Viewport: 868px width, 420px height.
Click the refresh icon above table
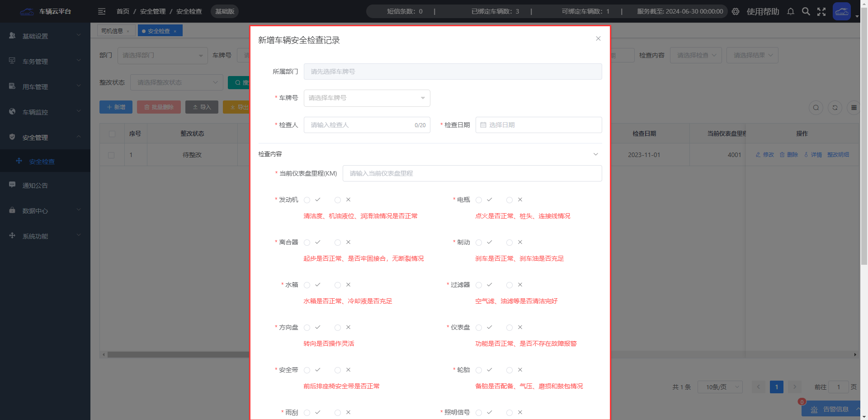tap(835, 108)
